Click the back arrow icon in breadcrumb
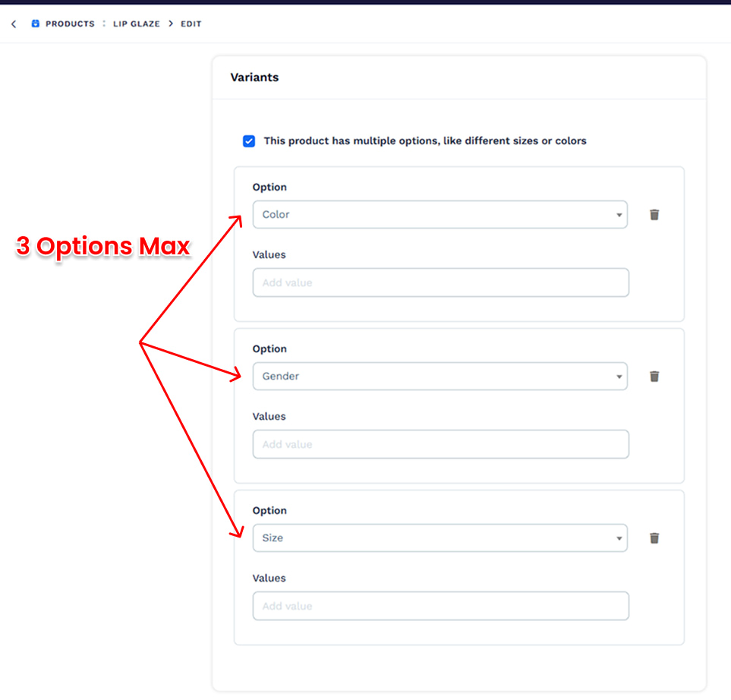This screenshot has height=700, width=731. [x=14, y=24]
